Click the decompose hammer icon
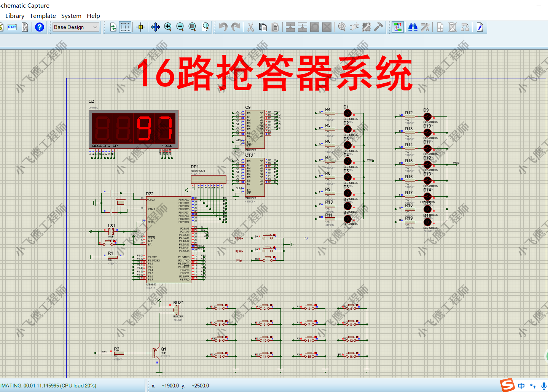The width and height of the screenshot is (548, 392). click(379, 27)
